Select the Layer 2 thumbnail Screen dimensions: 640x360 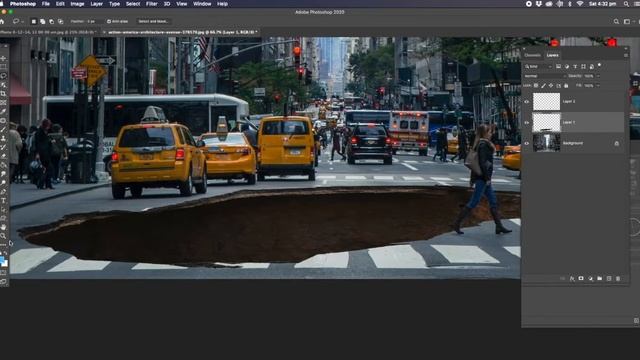pyautogui.click(x=547, y=102)
